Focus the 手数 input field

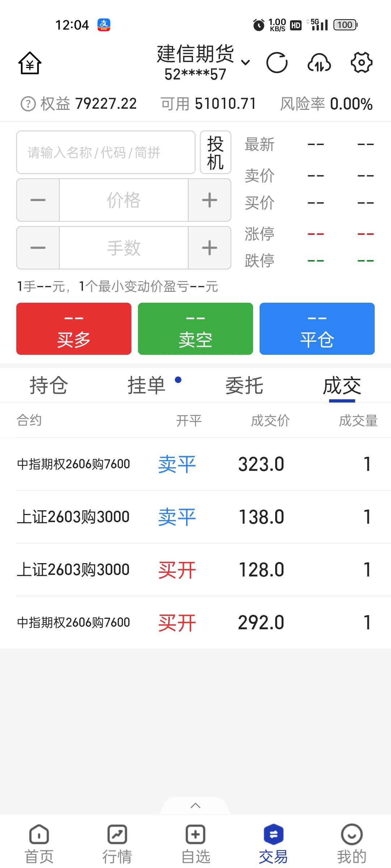124,248
